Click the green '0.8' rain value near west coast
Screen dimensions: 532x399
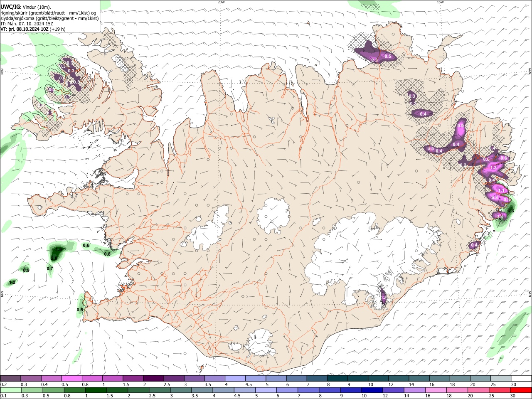[x=107, y=254]
